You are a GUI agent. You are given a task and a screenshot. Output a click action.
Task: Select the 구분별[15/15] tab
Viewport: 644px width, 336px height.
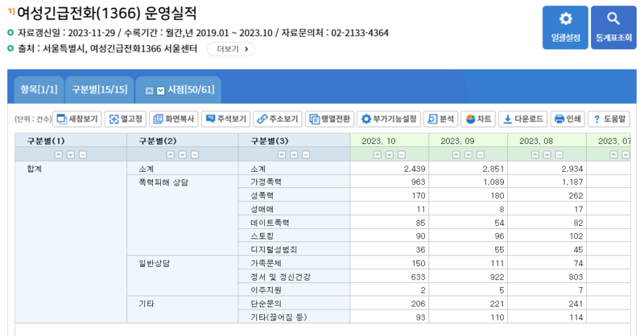pos(99,90)
